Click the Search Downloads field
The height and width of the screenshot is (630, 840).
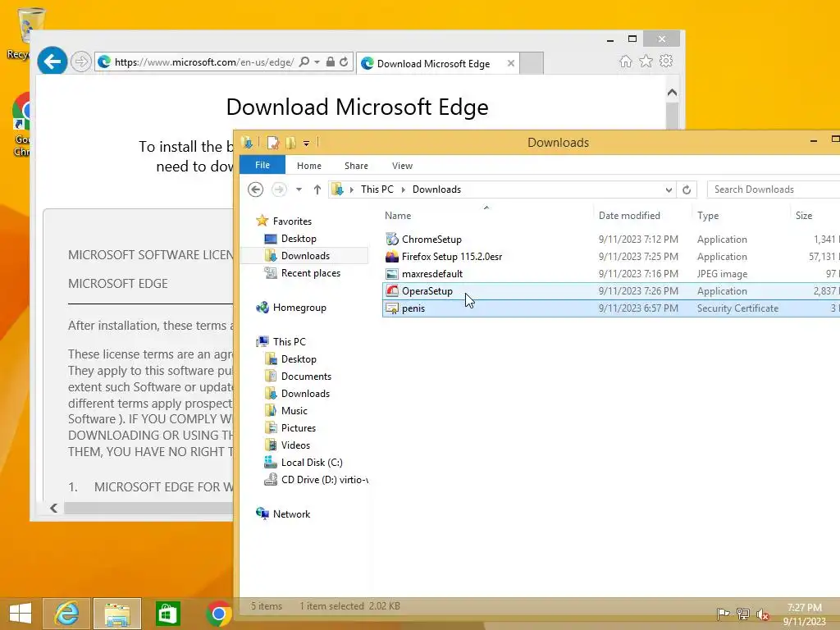(x=774, y=189)
